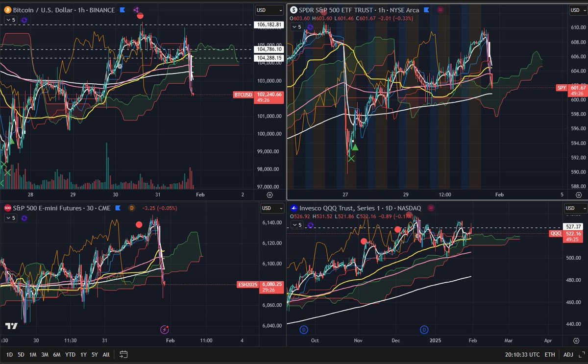Select the 1D range tab
Viewport: 588px width, 364px height.
[9, 354]
